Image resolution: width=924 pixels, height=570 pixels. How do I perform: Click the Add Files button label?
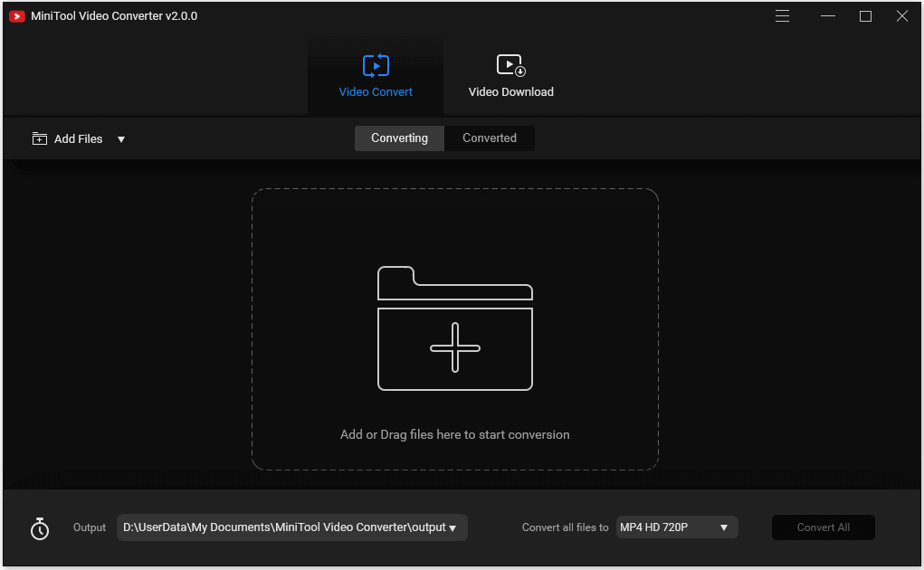tap(79, 139)
